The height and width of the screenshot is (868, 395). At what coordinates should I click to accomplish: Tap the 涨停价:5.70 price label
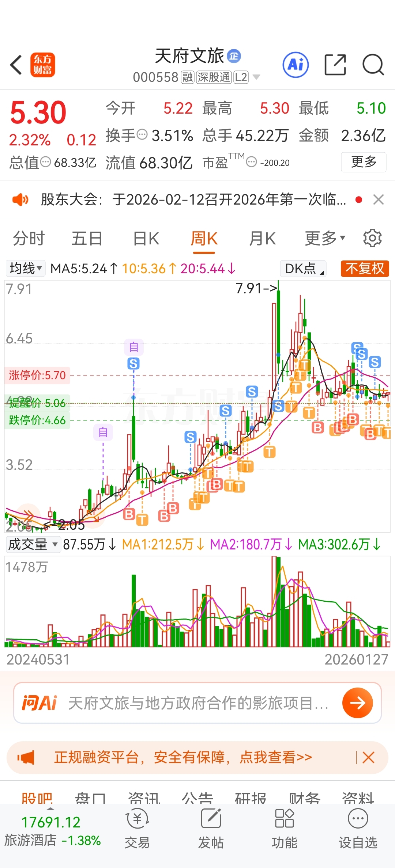point(37,375)
